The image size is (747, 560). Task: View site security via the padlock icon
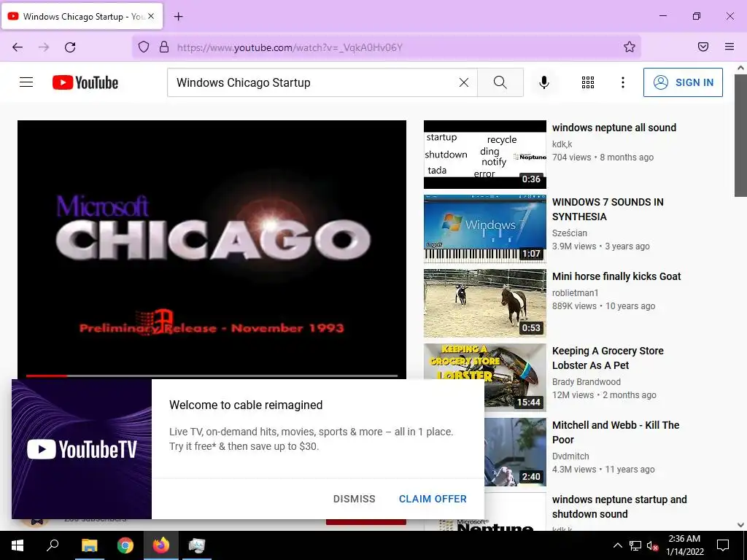164,47
